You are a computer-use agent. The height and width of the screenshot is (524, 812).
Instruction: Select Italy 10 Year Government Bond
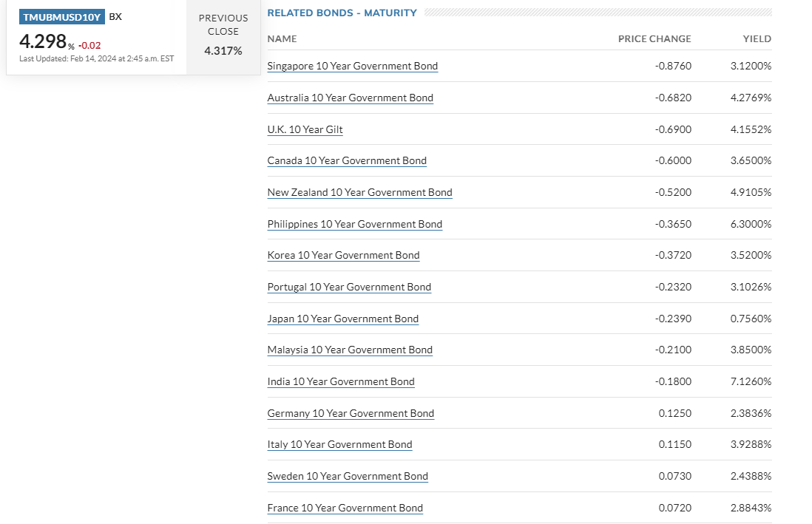[339, 444]
